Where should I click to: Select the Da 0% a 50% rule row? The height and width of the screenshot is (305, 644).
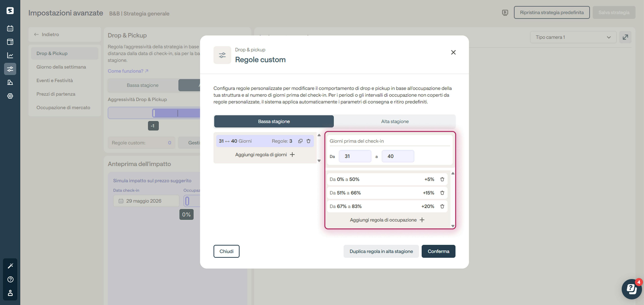point(387,179)
